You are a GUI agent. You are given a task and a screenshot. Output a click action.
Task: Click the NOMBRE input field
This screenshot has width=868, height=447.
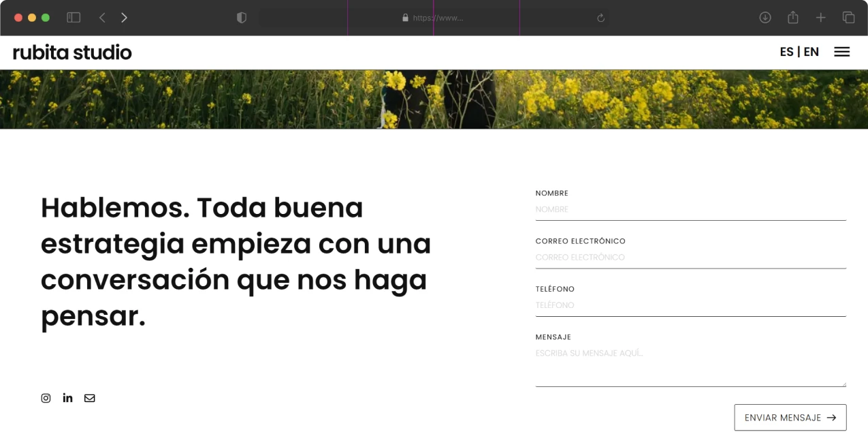tap(690, 210)
